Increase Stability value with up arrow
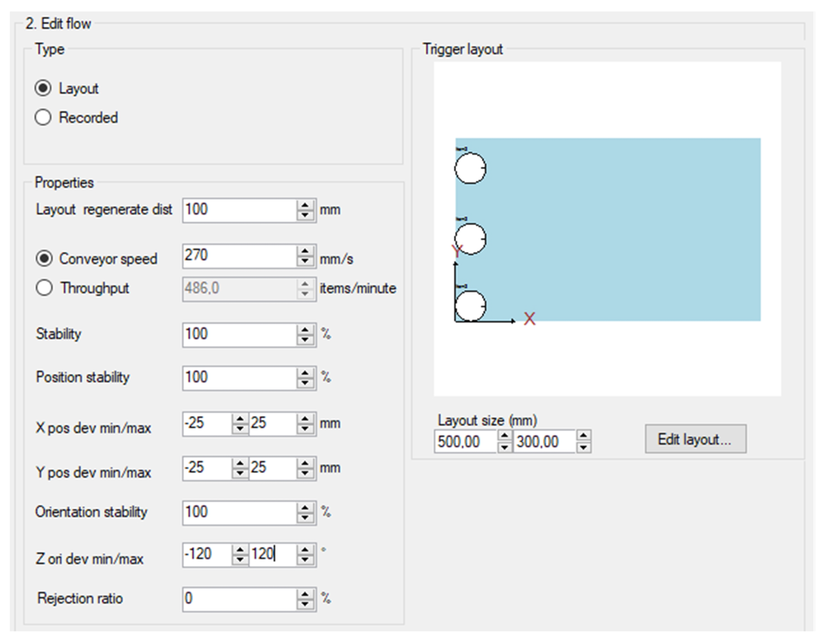Viewport: 829px width, 644px height. [305, 330]
